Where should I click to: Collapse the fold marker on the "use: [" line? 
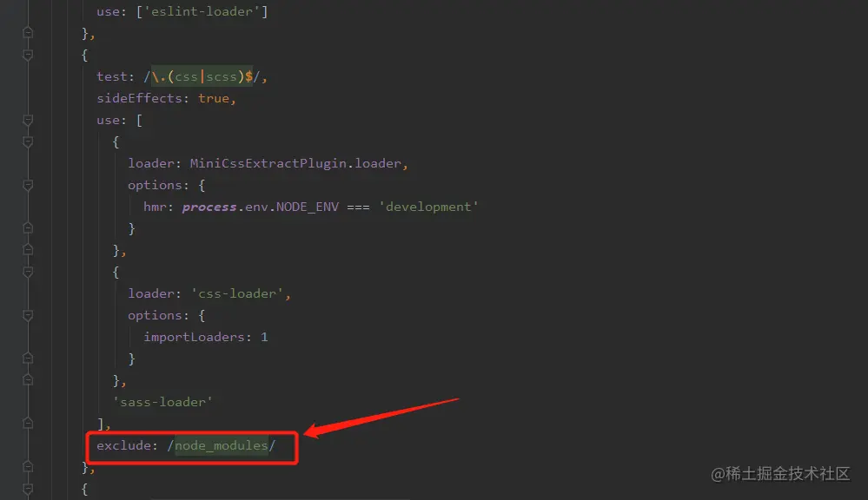point(28,120)
